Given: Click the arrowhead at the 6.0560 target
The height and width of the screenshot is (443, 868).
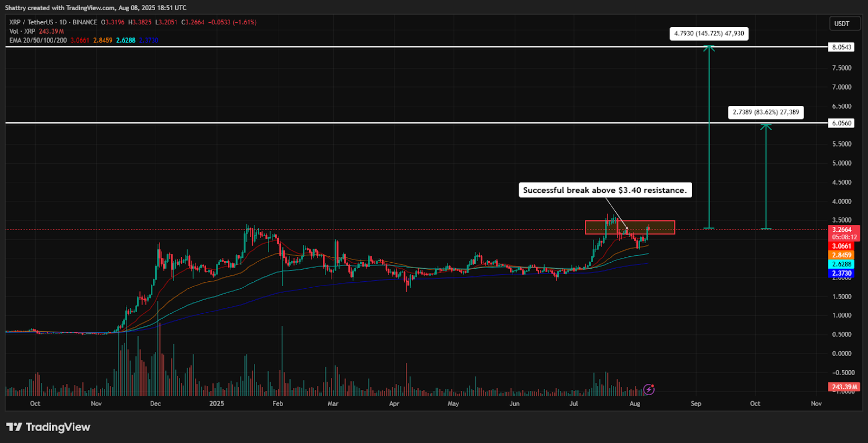Looking at the screenshot, I should (x=765, y=126).
